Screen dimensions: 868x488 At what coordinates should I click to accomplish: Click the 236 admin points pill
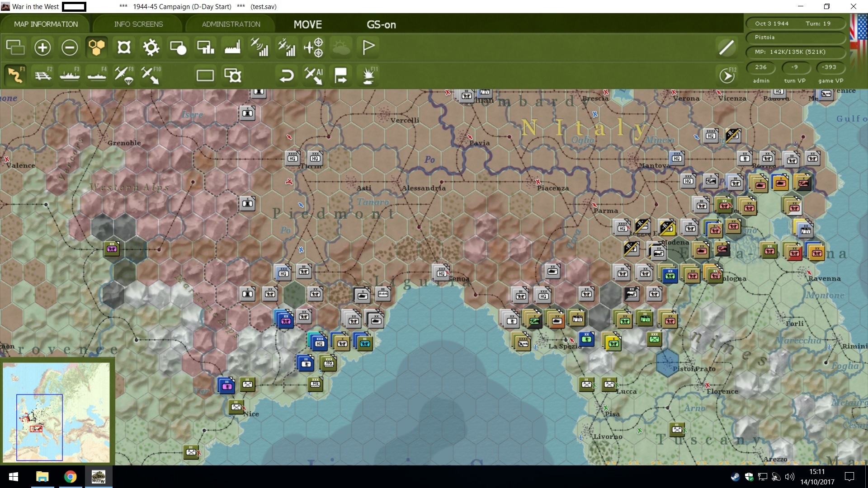(x=761, y=67)
